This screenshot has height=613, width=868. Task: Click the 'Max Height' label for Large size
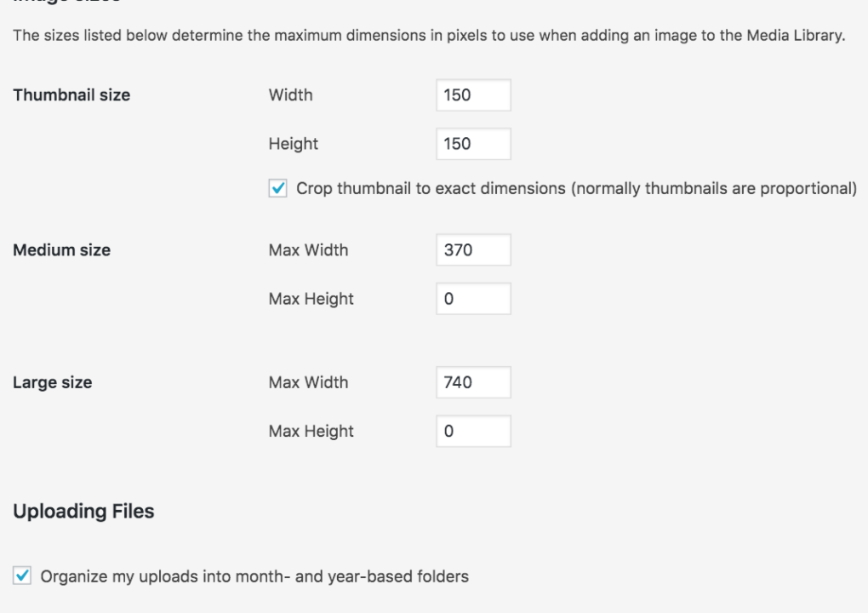(x=311, y=431)
